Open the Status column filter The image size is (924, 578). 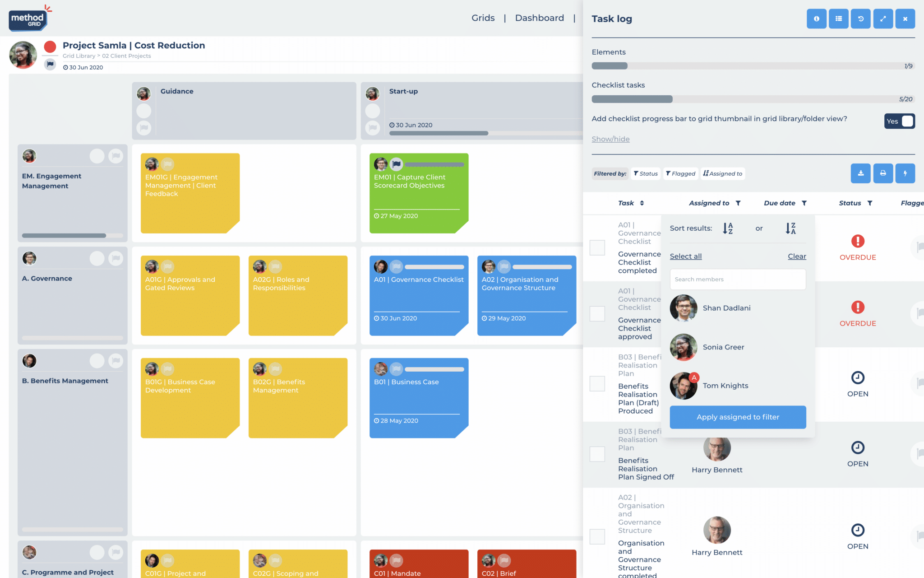click(870, 203)
